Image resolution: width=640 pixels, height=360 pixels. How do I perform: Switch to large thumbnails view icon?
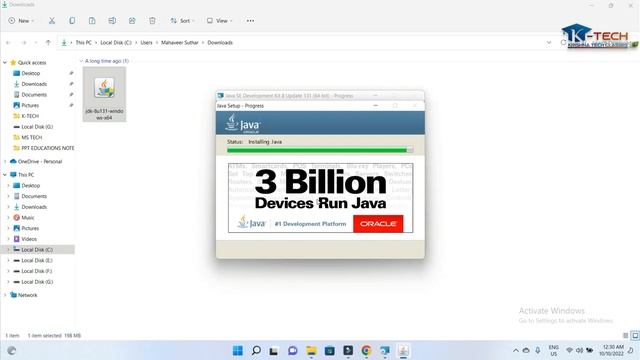pos(635,336)
